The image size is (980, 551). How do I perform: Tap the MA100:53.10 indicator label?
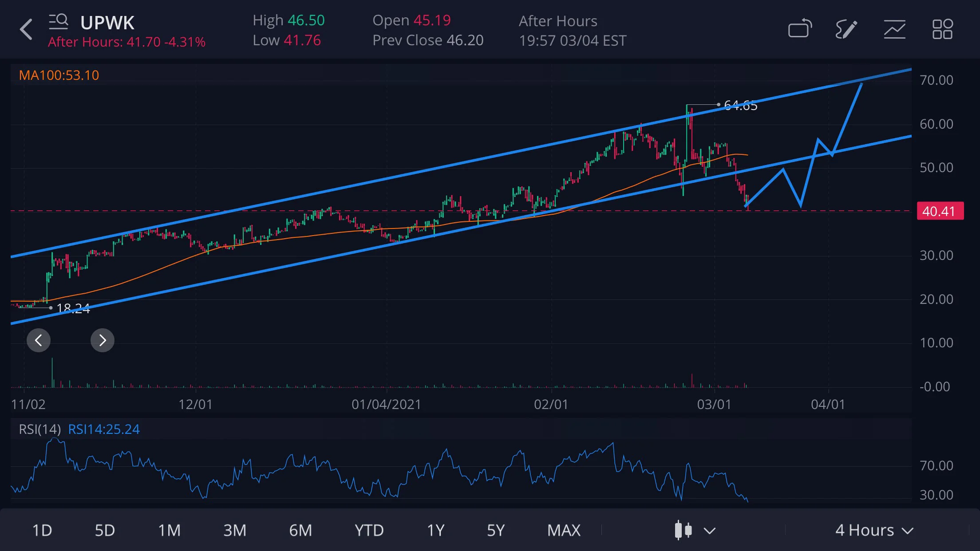[x=59, y=75]
